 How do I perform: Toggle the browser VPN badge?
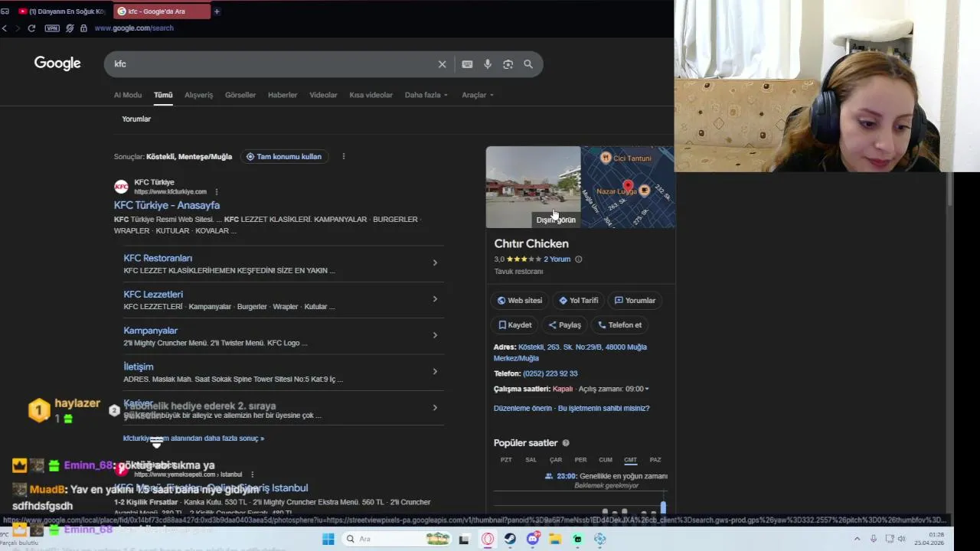[52, 28]
